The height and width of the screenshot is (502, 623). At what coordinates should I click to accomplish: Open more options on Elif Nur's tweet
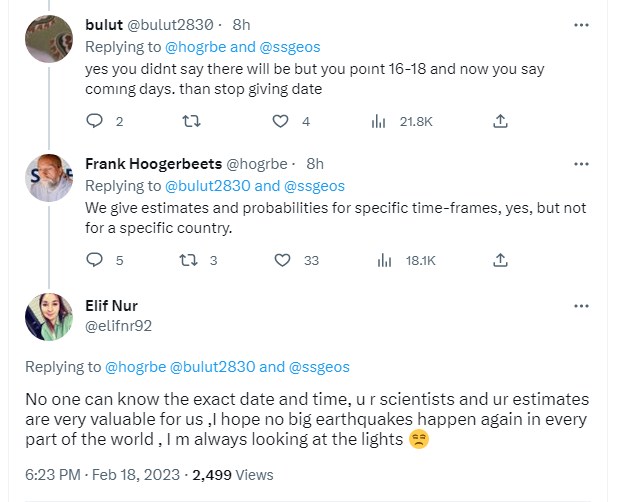coord(581,305)
